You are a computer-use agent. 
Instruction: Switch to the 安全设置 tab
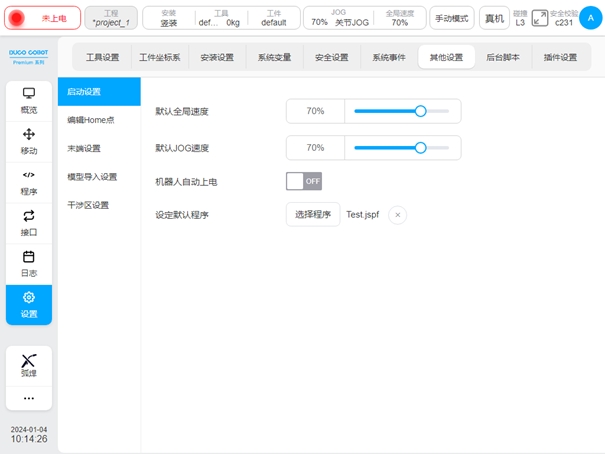[x=331, y=57]
